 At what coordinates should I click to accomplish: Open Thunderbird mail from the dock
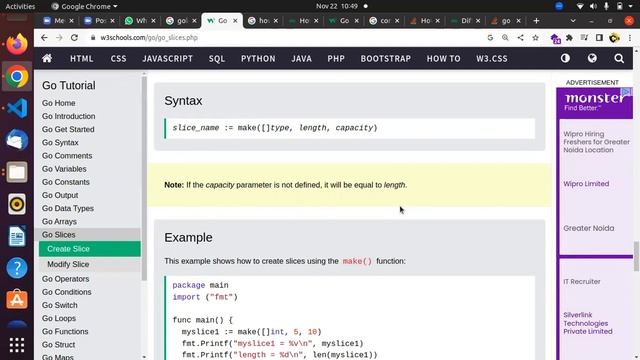pyautogui.click(x=17, y=140)
